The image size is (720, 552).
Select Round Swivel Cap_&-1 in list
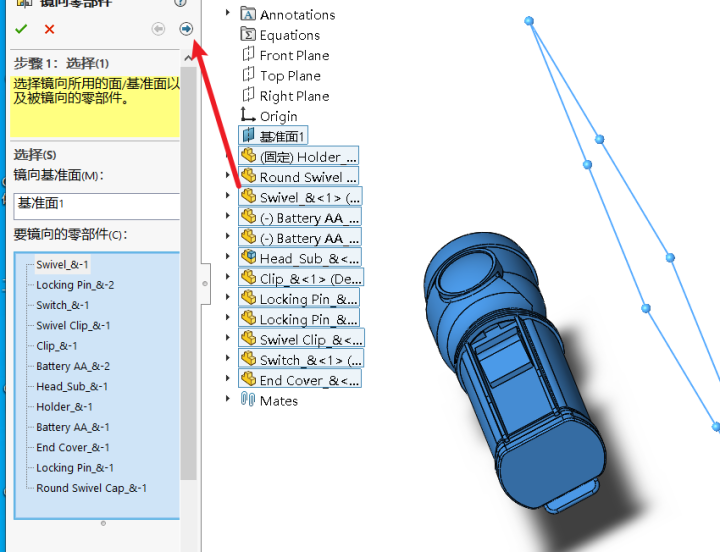coord(91,488)
